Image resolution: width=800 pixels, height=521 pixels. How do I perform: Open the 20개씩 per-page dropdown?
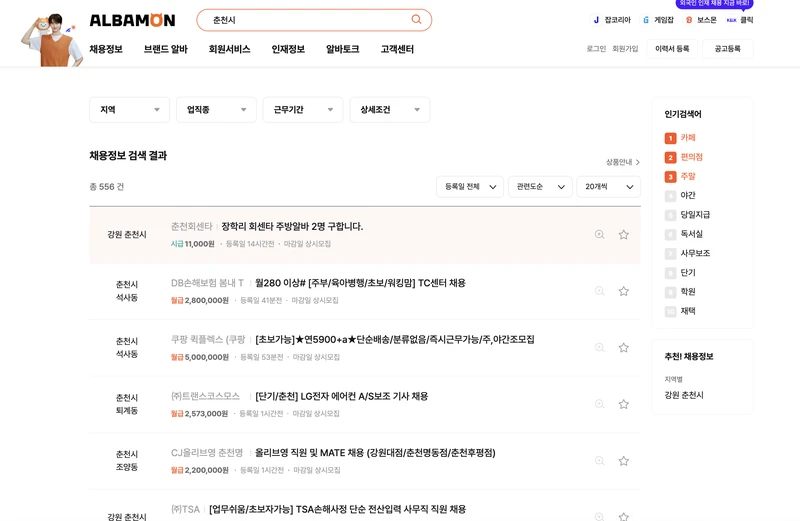click(609, 187)
